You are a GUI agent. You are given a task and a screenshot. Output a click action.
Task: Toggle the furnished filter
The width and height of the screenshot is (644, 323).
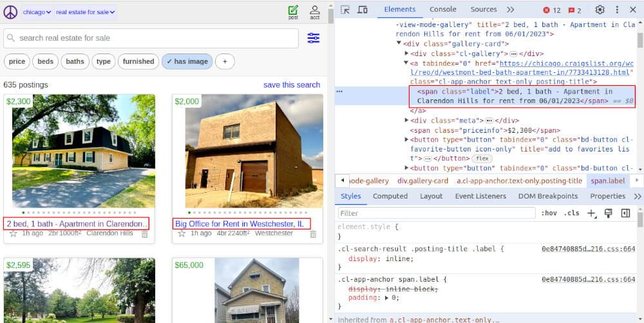point(138,62)
